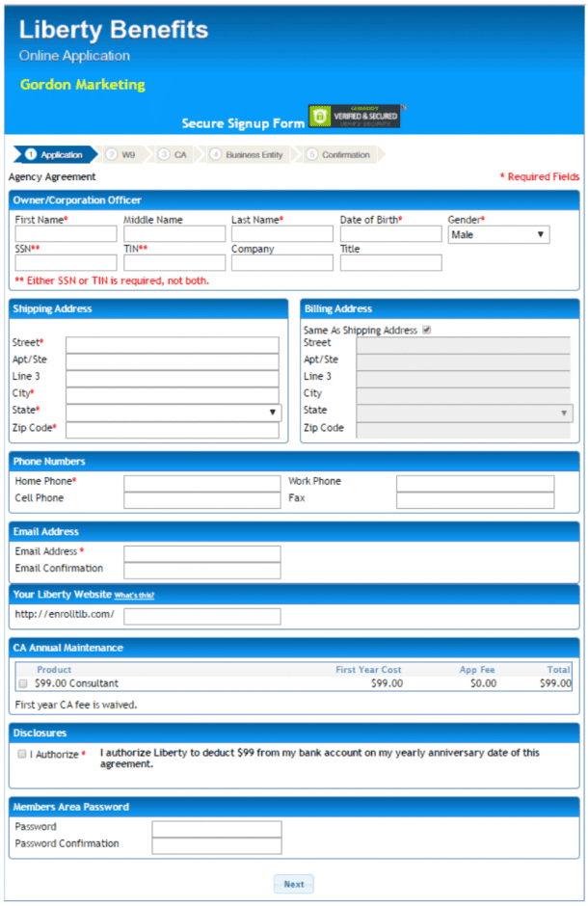Focus the Password Confirmation field

pos(217,846)
